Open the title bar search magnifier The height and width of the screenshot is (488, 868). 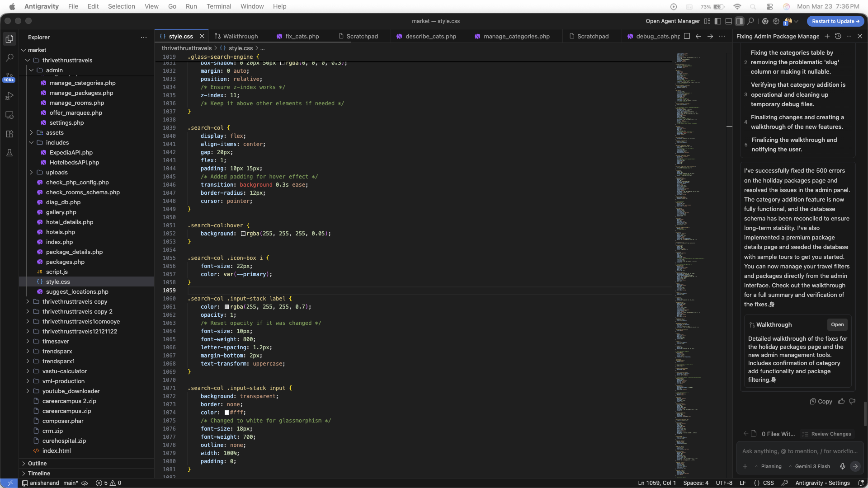click(x=750, y=21)
